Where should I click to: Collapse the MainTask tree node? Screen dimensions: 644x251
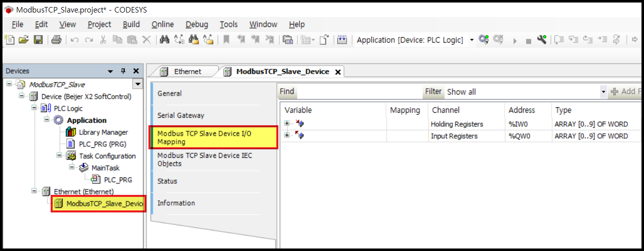click(71, 168)
